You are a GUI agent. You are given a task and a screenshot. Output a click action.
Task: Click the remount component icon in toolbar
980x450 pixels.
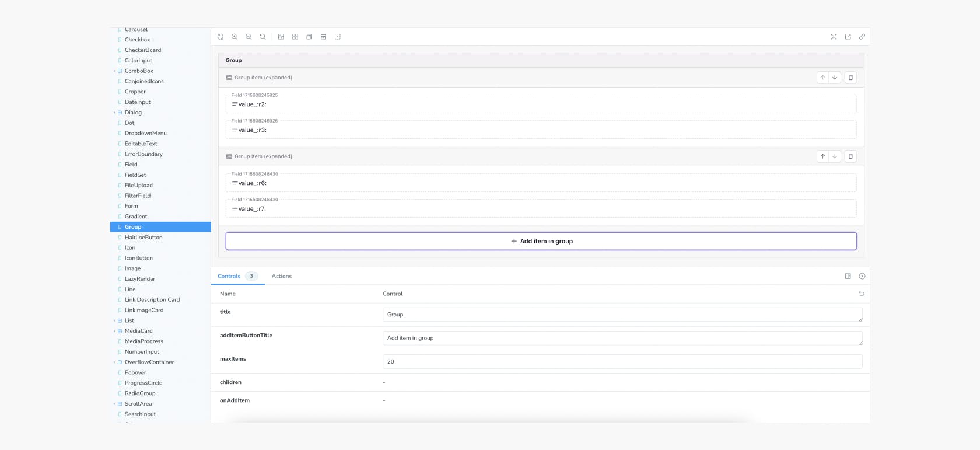click(220, 37)
